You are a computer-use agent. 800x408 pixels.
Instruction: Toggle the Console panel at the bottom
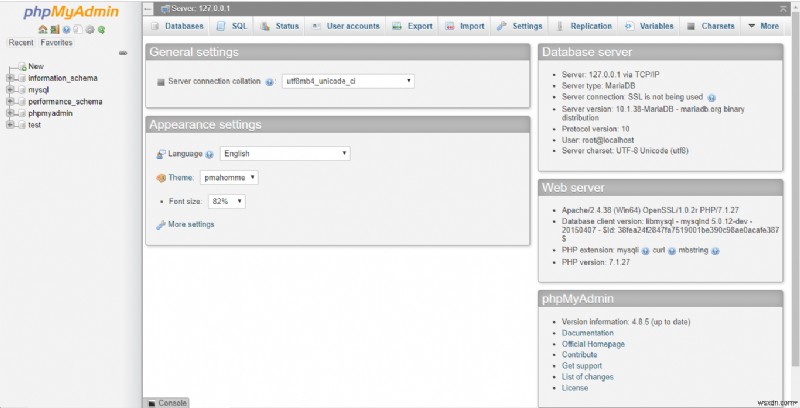[x=166, y=402]
